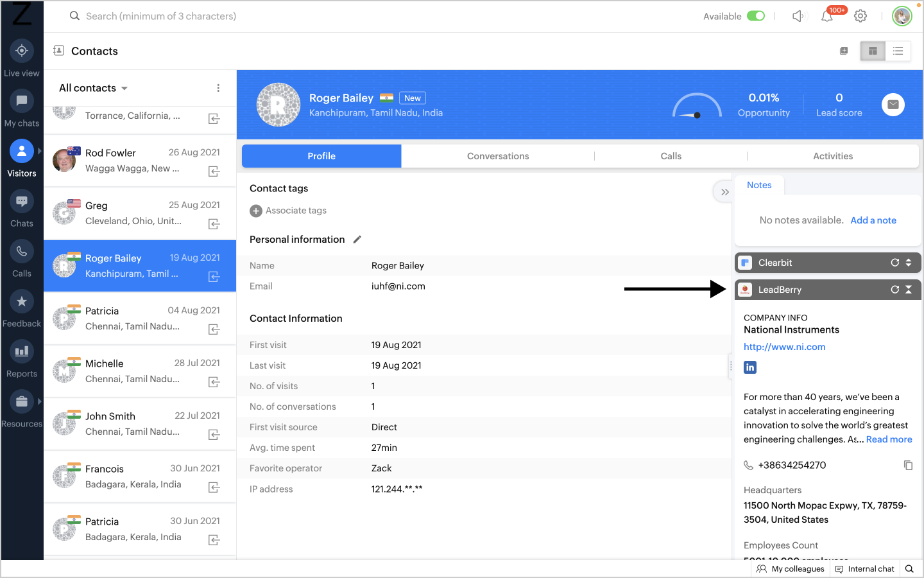Click the contacts search field
The height and width of the screenshot is (578, 924).
(160, 16)
